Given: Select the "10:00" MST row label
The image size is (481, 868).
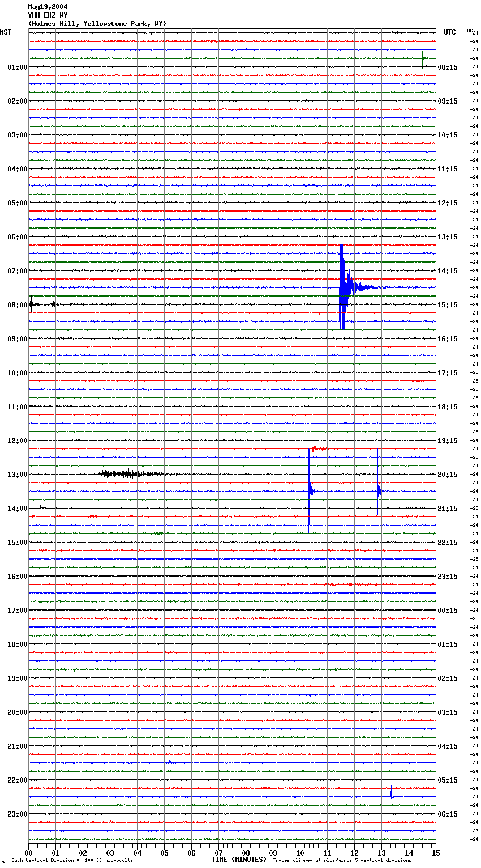Looking at the screenshot, I should pyautogui.click(x=18, y=373).
